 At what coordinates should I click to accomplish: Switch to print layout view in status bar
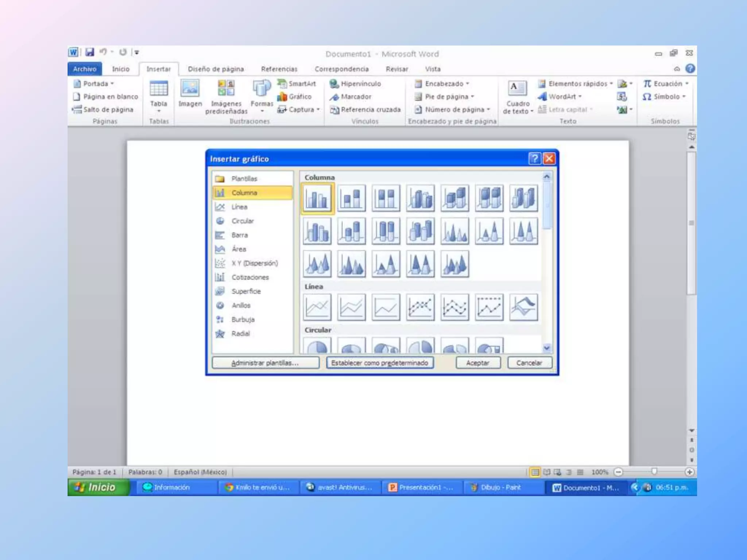point(535,472)
